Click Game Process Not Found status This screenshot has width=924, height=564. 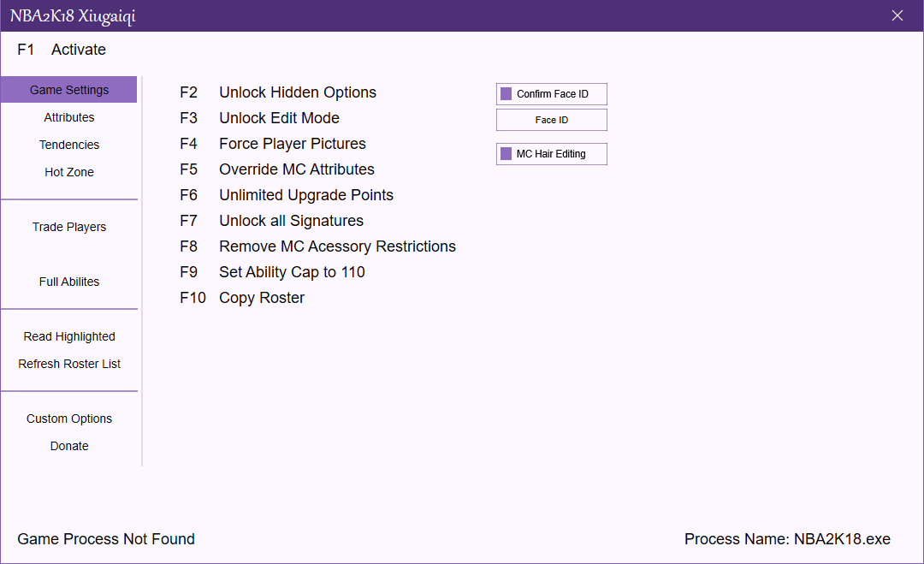[x=106, y=539]
